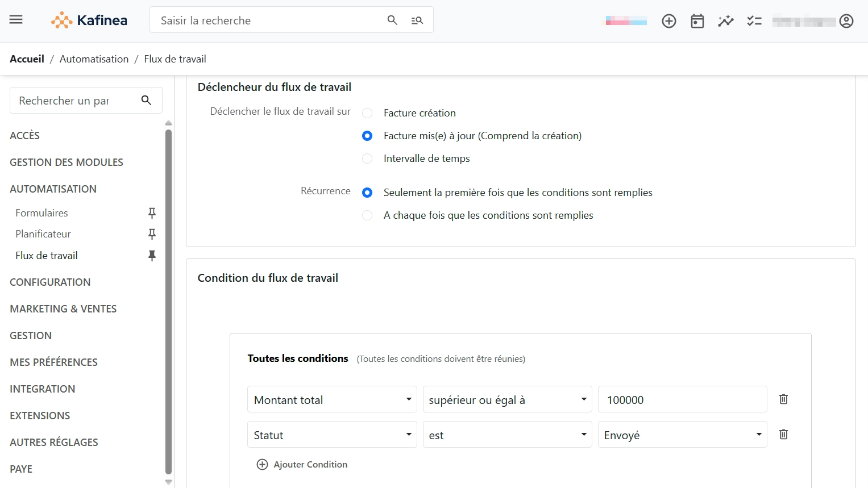Click Ajouter Condition to add a condition
This screenshot has height=488, width=868.
coord(301,464)
